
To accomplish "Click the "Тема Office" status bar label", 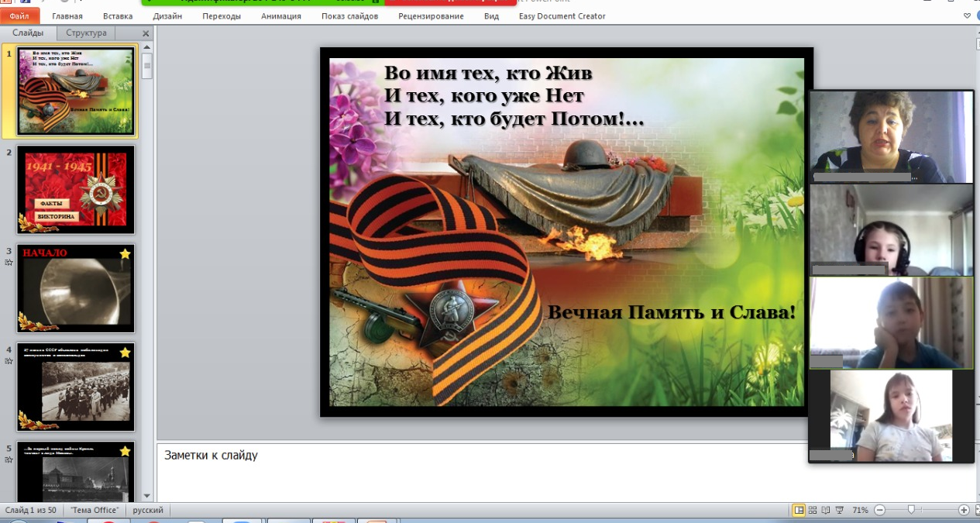I will (x=95, y=510).
